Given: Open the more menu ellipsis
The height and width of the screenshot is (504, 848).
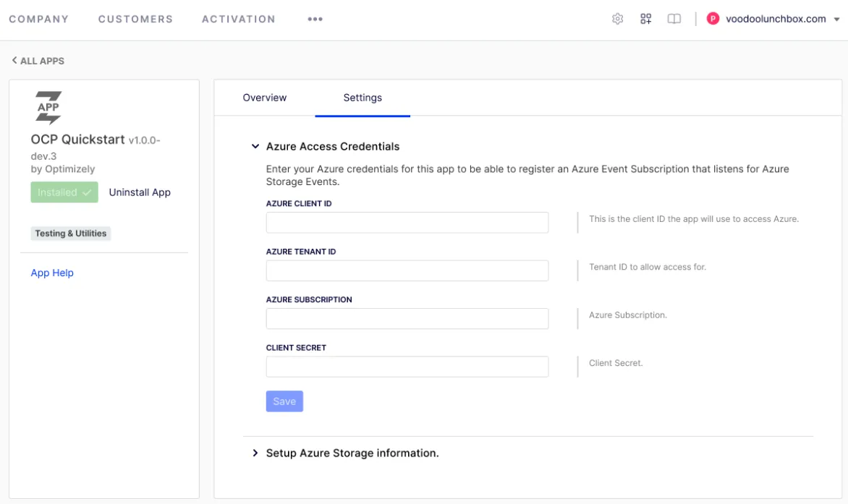Looking at the screenshot, I should [x=315, y=19].
